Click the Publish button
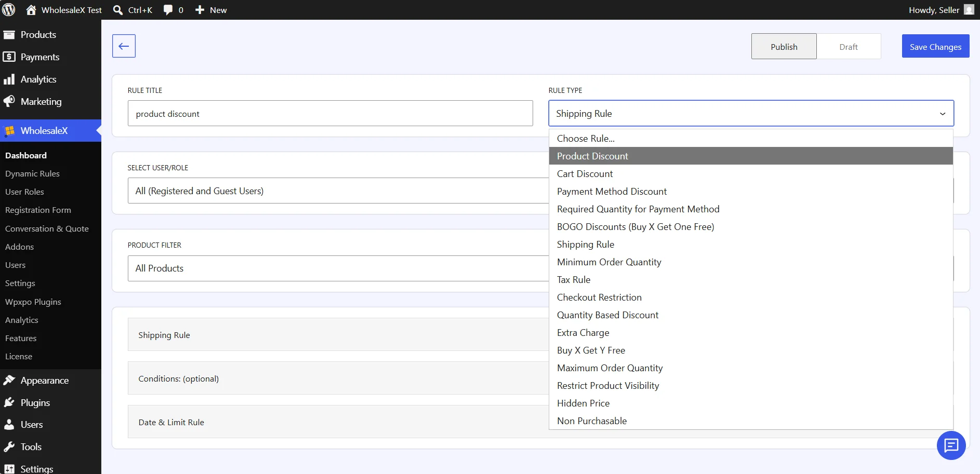980x474 pixels. tap(784, 47)
